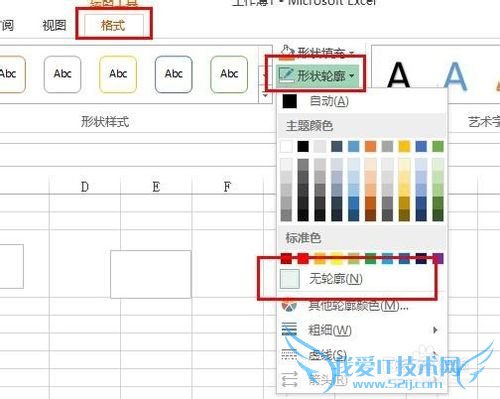This screenshot has width=500, height=399.
Task: Pick the lightest orange tint theme shade
Action: coord(370,165)
